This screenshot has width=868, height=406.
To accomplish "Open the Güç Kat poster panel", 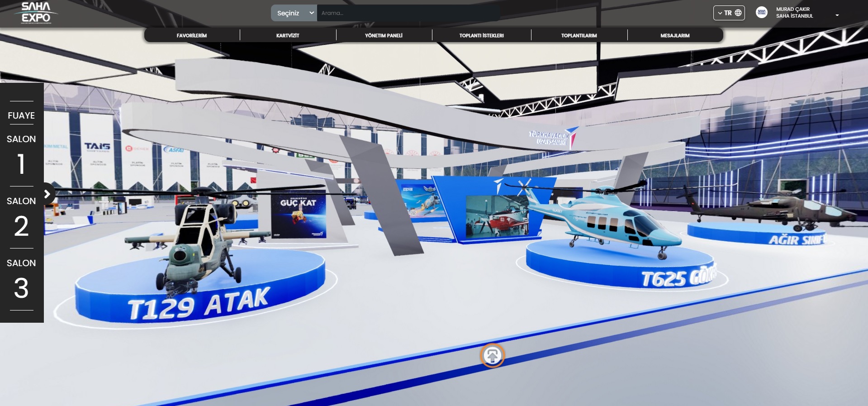I will pos(299,215).
